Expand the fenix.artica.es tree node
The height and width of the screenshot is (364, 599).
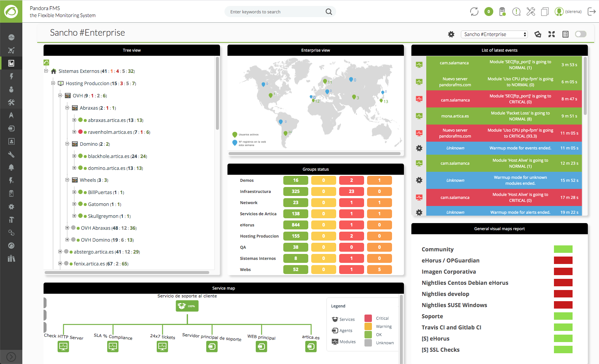pyautogui.click(x=60, y=264)
